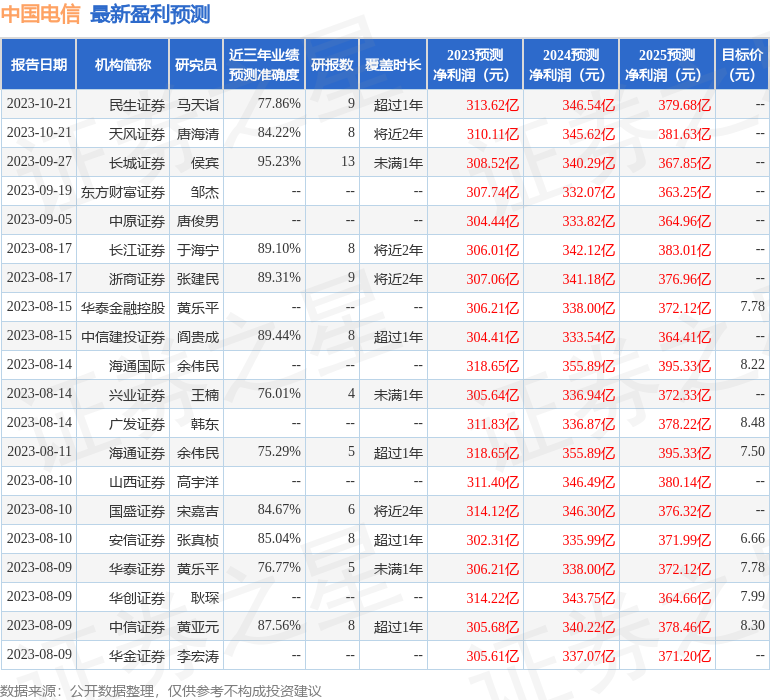The height and width of the screenshot is (700, 770).
Task: Click researcher name 张真桢
Action: pyautogui.click(x=197, y=540)
